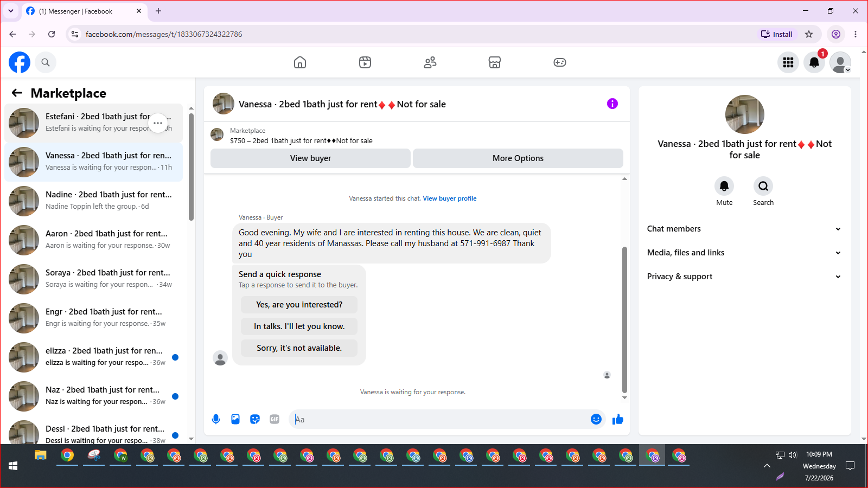Select the Vanessa conversation row
Viewport: 868px width, 488px height.
pyautogui.click(x=93, y=162)
